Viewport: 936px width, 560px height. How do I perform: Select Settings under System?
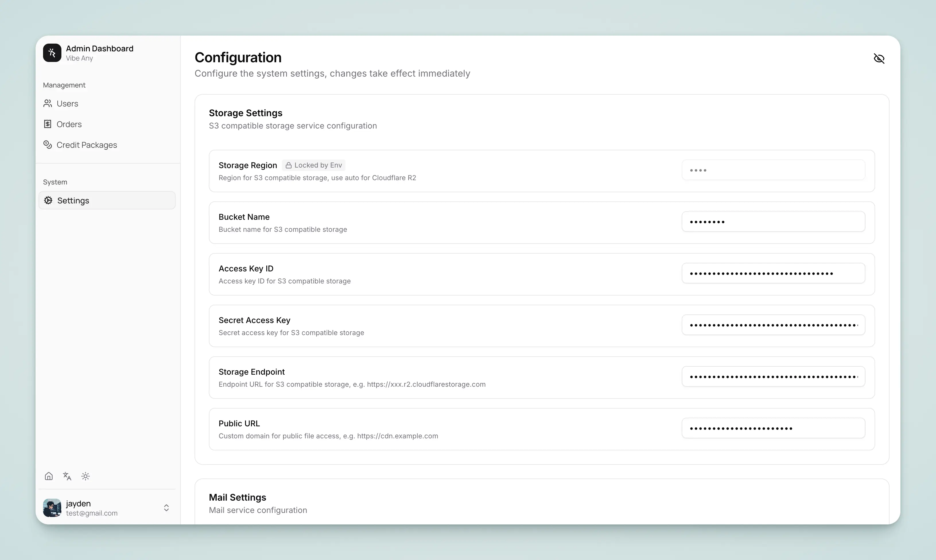[73, 201]
